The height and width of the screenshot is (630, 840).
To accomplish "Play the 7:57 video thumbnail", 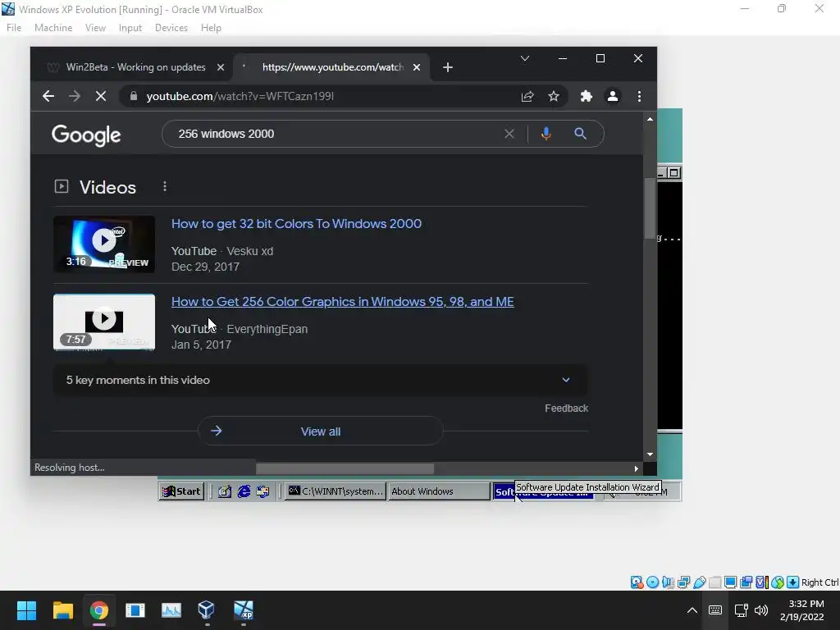I will [104, 322].
